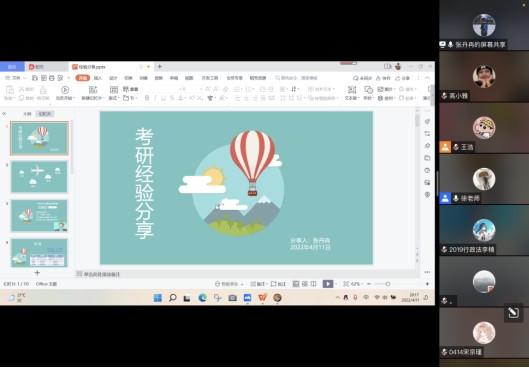Click the 分享 share button
Screen dimensions: 529x368
click(x=402, y=78)
